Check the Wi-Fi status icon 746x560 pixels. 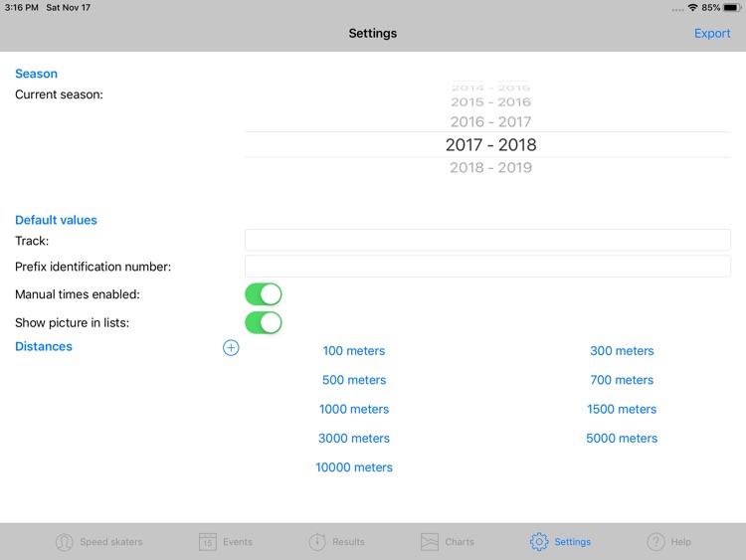pos(692,8)
